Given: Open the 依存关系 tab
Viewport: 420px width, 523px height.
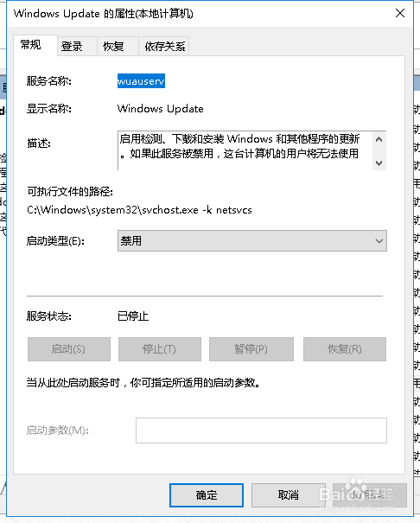Looking at the screenshot, I should (x=164, y=47).
